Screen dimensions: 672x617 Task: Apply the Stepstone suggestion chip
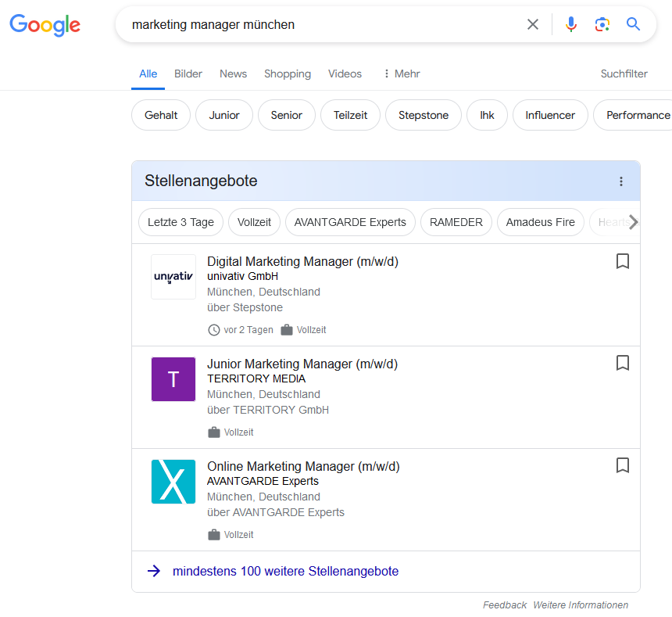pos(424,115)
